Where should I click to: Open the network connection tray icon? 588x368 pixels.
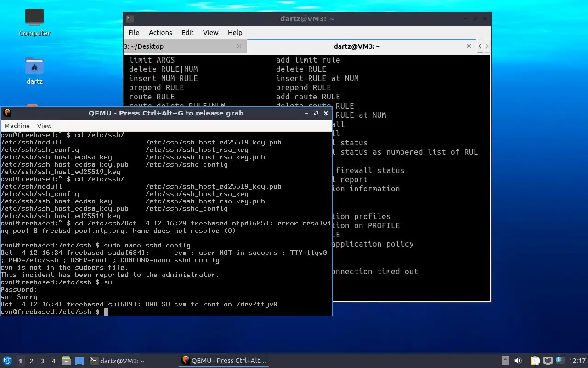coord(548,361)
